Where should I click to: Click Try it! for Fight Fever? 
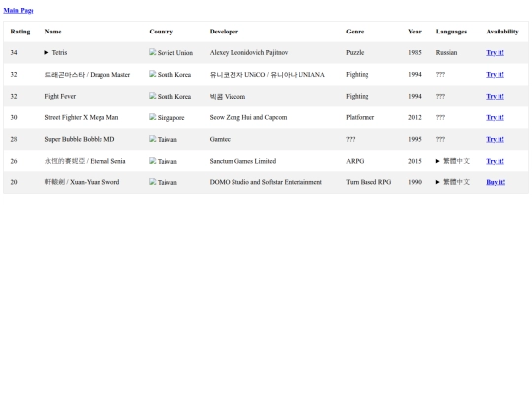tap(495, 96)
